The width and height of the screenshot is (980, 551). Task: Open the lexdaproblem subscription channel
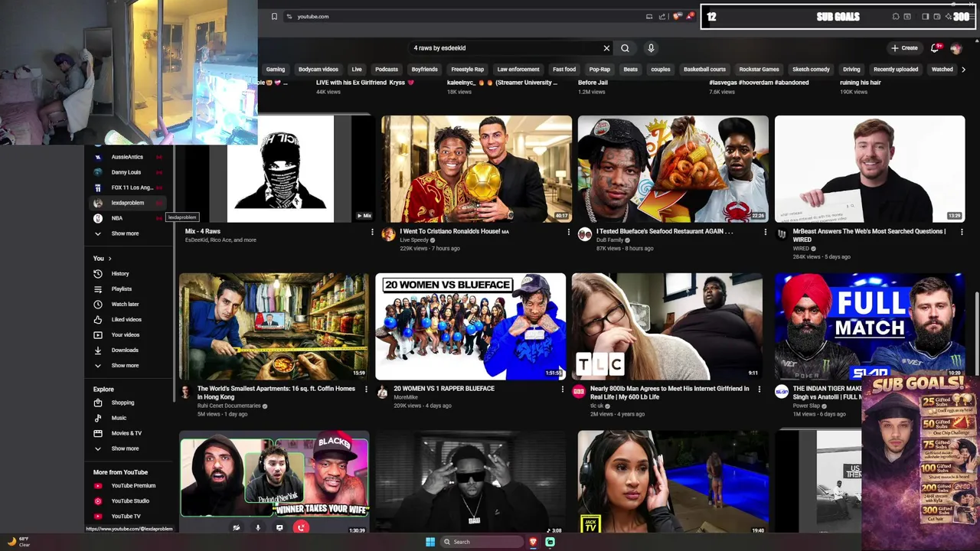(129, 203)
